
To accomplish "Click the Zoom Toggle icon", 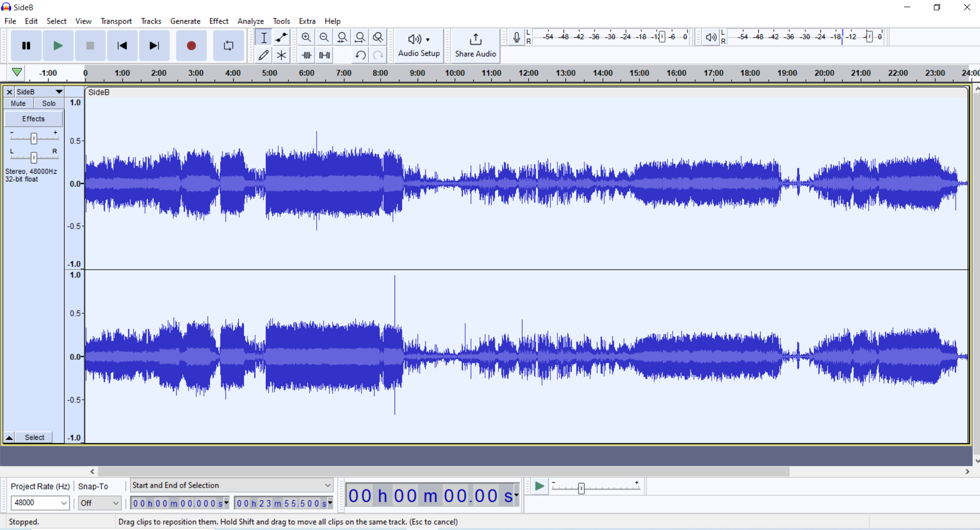I will coord(378,37).
